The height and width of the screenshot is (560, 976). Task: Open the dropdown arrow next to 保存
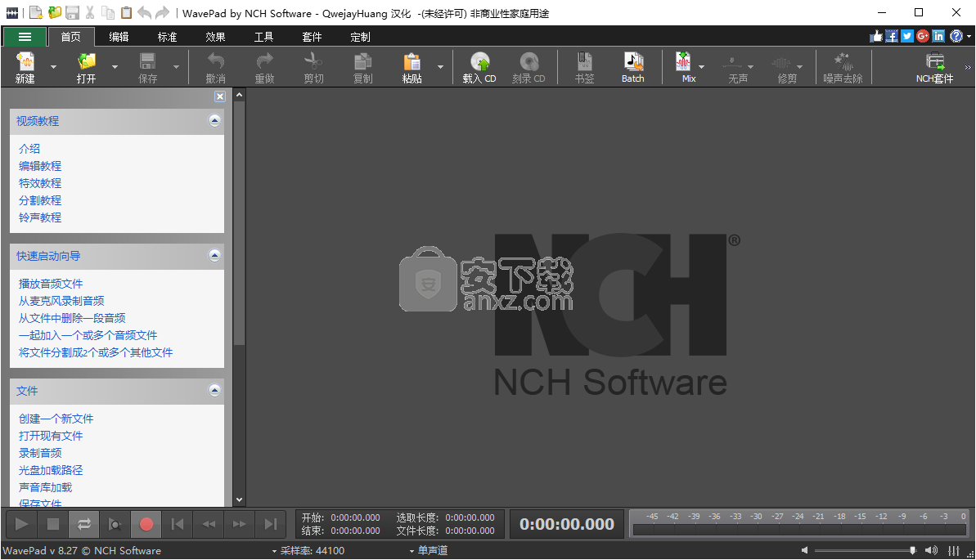pyautogui.click(x=176, y=67)
